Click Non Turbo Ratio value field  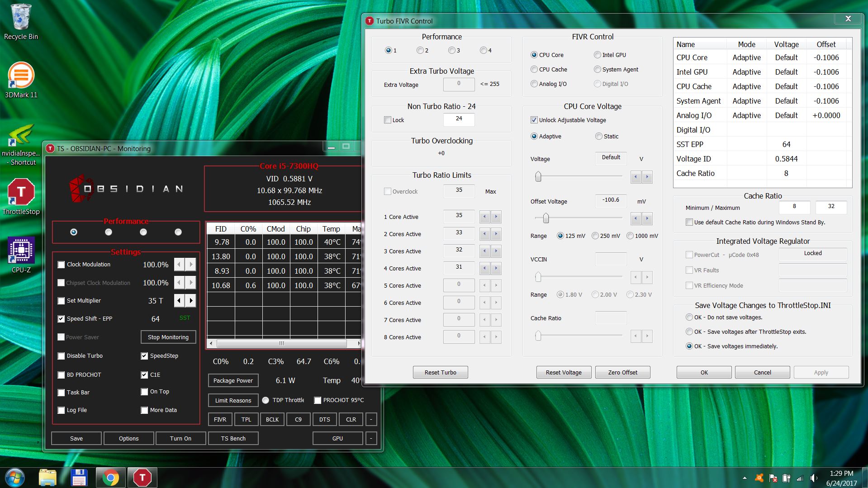[x=459, y=119]
